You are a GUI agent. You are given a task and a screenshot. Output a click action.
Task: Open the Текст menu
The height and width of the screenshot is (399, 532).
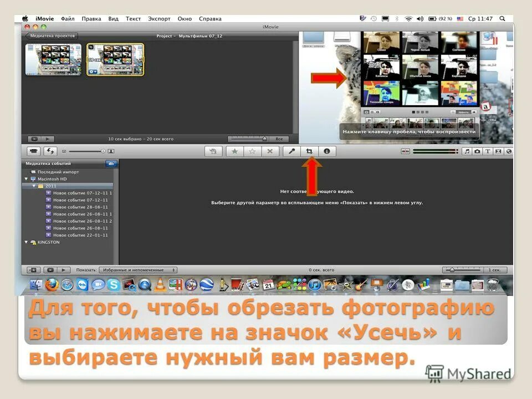133,19
